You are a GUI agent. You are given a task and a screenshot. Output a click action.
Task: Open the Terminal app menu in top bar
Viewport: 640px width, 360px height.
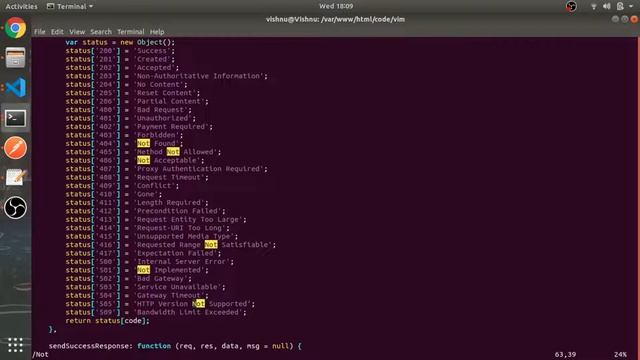(x=70, y=6)
